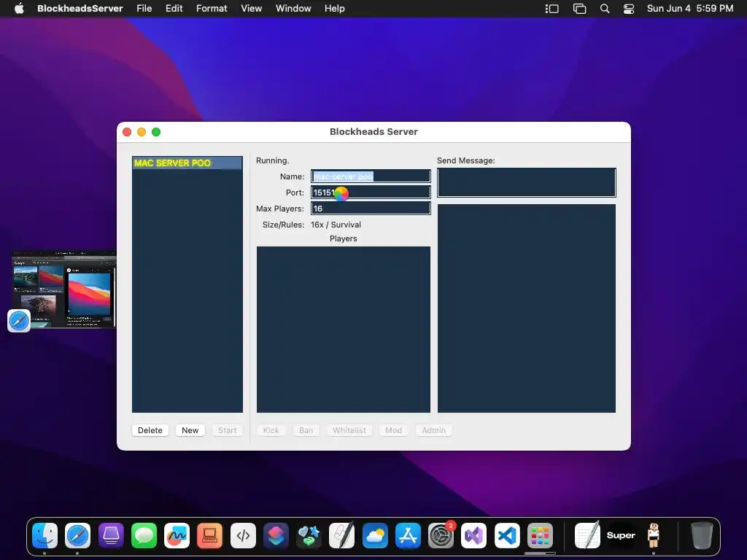Click the Ban player button
The height and width of the screenshot is (560, 747).
[x=306, y=430]
